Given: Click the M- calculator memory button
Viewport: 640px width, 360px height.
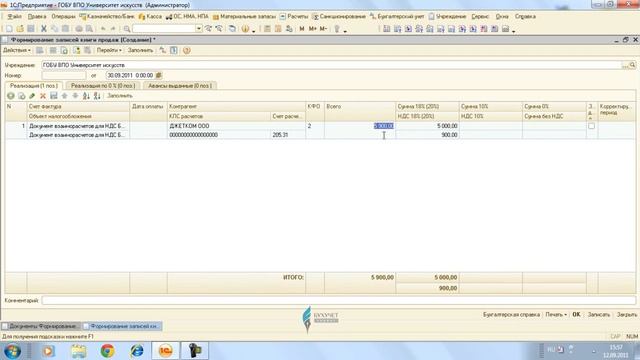Looking at the screenshot, I should pos(323,29).
